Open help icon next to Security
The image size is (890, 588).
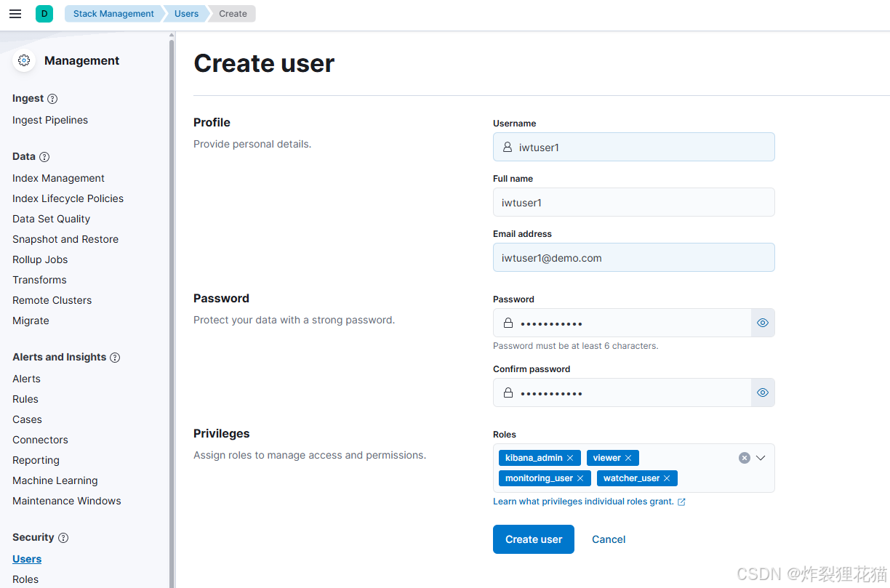click(x=63, y=538)
